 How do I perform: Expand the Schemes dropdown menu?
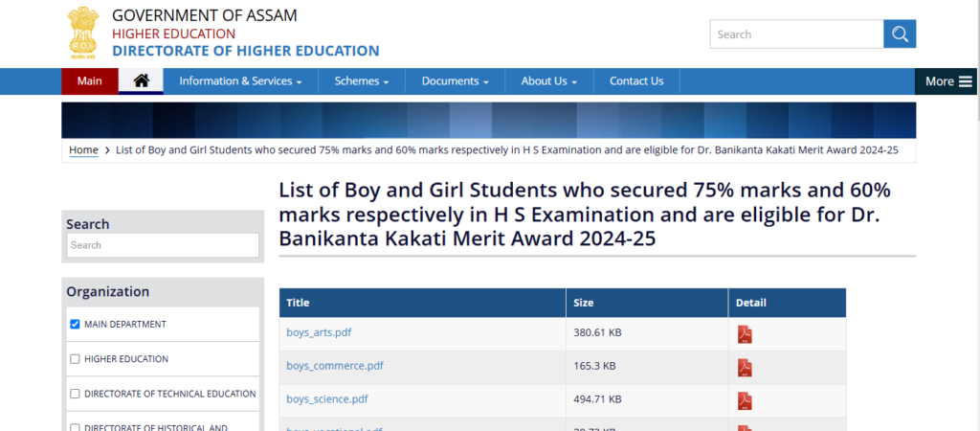click(362, 81)
